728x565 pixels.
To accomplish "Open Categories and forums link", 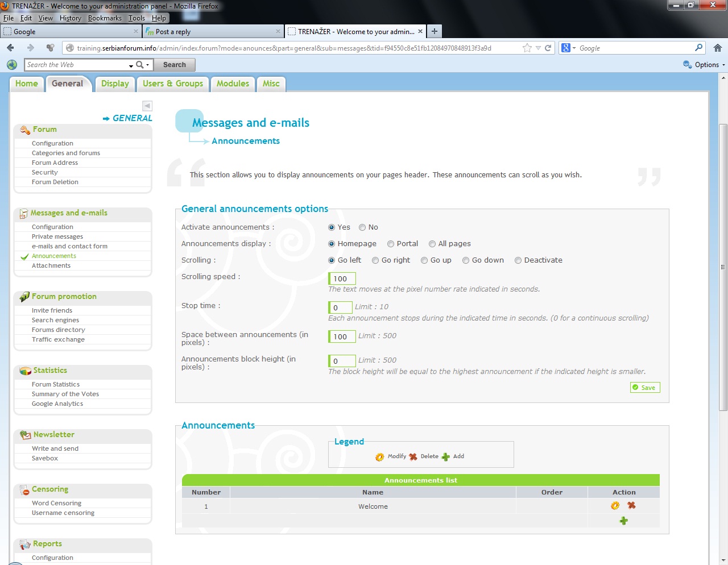I will [x=66, y=153].
